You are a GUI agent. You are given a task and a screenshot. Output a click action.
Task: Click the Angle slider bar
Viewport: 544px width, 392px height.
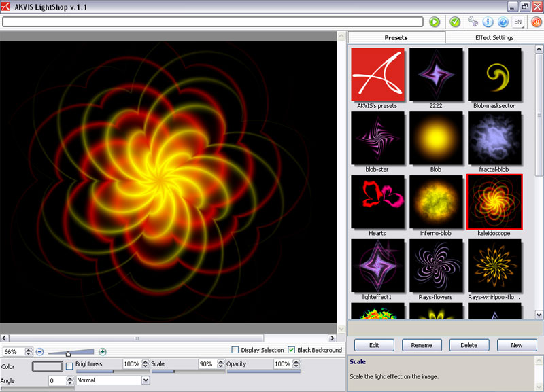click(x=37, y=388)
